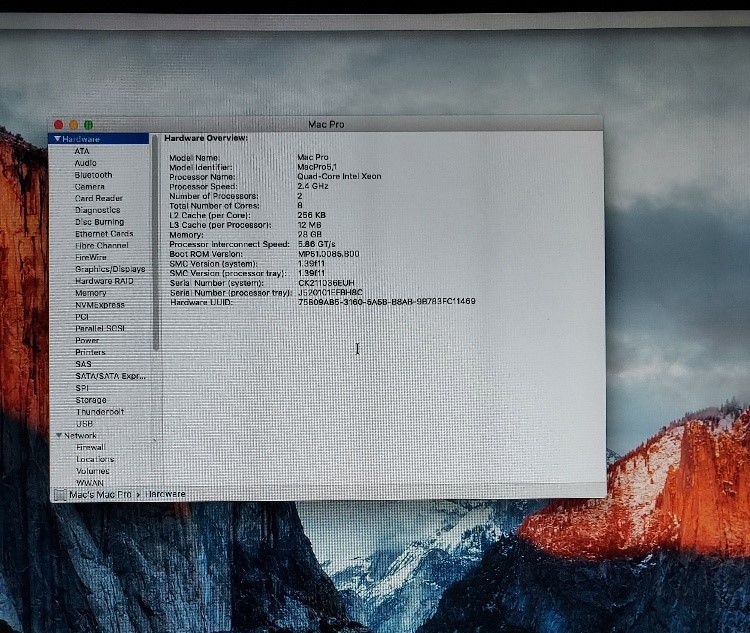Click the Number of Processors label
The width and height of the screenshot is (750, 633).
click(214, 196)
